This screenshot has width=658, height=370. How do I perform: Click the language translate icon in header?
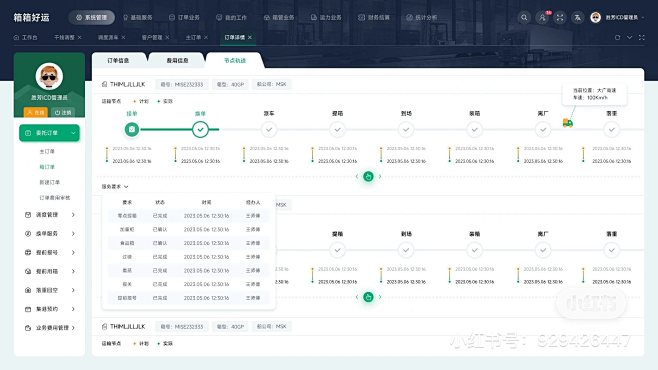(x=578, y=18)
